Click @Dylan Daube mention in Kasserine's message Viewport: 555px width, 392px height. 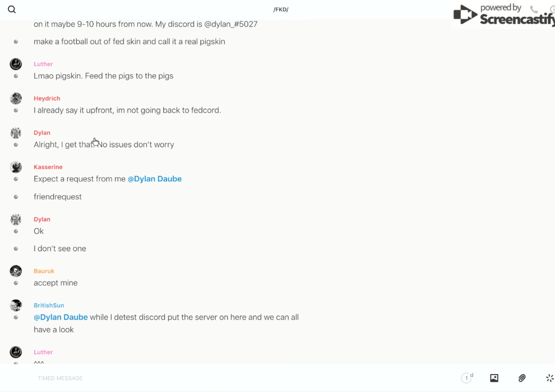point(155,179)
